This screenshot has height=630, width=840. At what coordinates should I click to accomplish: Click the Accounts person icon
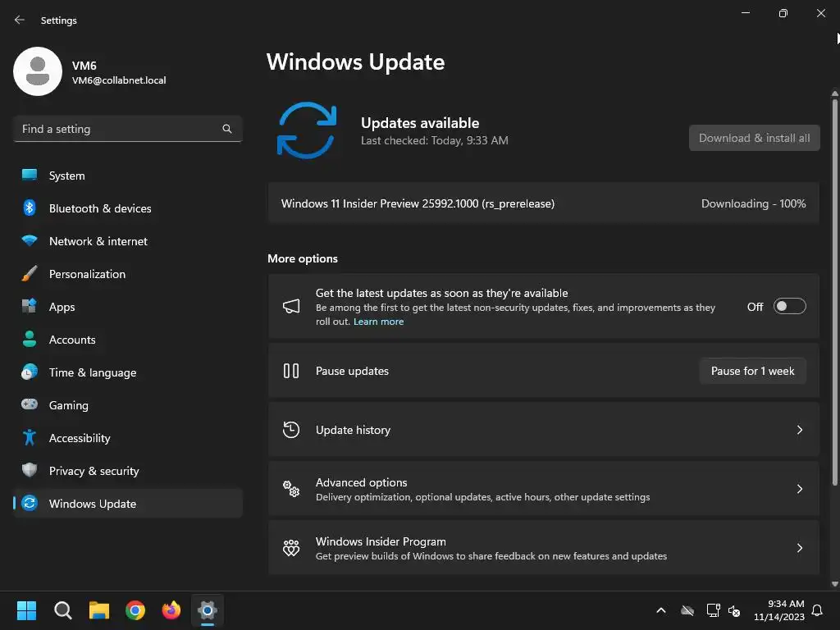click(30, 339)
